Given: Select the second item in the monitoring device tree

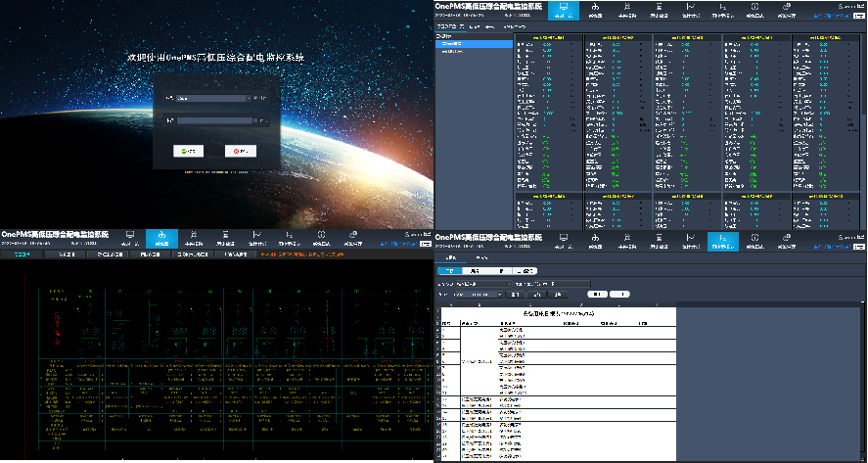Looking at the screenshot, I should (x=452, y=51).
